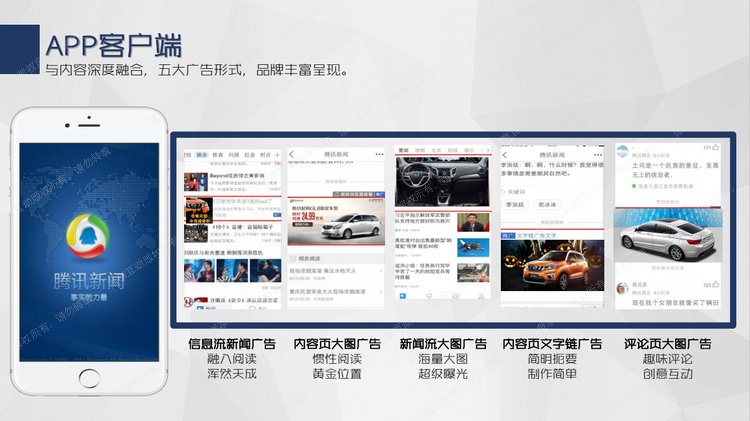Click the 评论页大图广告 caption

pos(667,343)
